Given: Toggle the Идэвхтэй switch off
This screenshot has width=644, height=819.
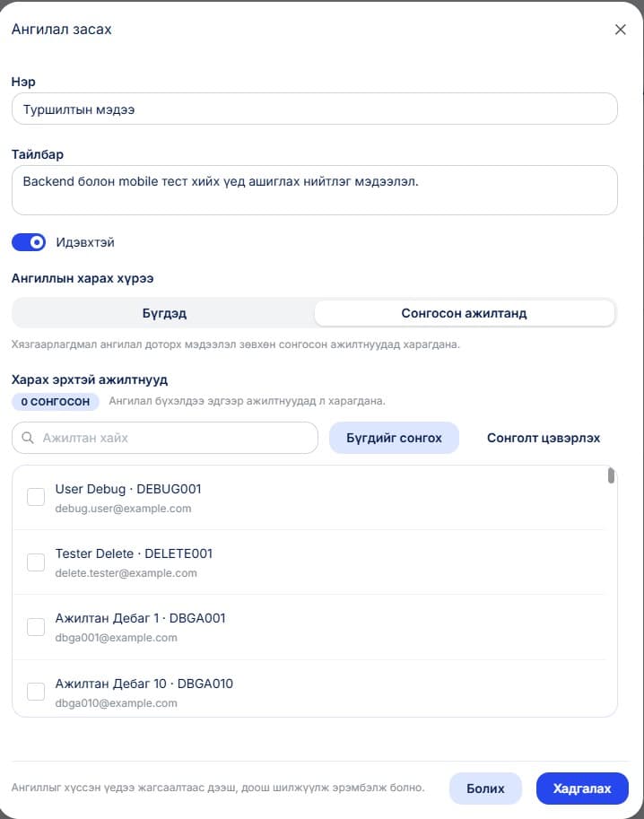Looking at the screenshot, I should pos(29,242).
